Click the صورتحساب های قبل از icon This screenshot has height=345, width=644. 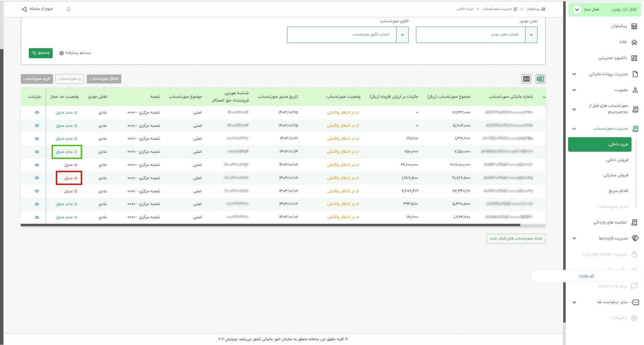635,109
